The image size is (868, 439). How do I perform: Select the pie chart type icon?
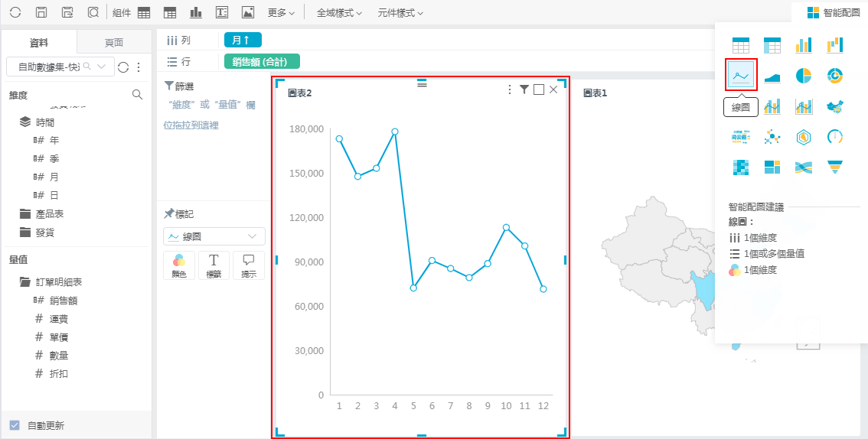click(x=803, y=75)
